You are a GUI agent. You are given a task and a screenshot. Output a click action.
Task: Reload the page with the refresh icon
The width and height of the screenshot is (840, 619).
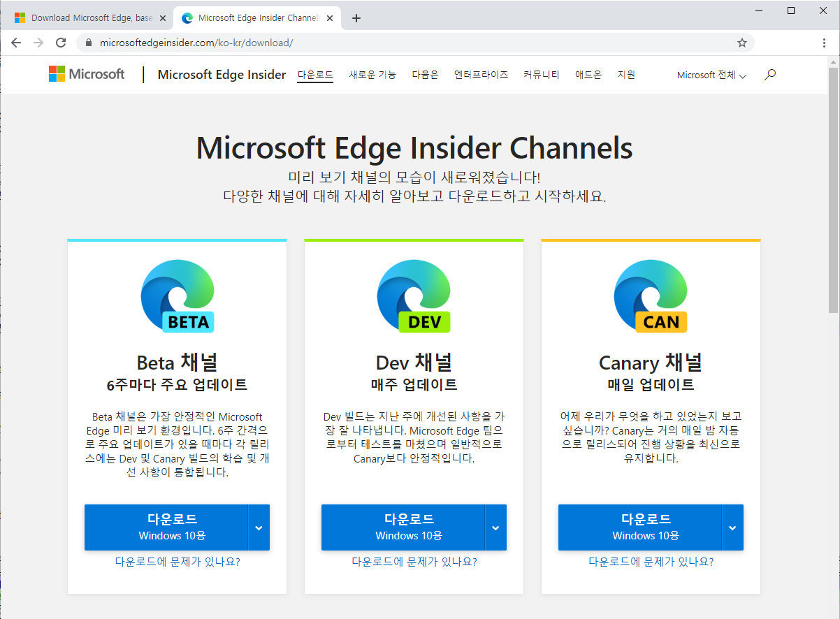tap(61, 43)
